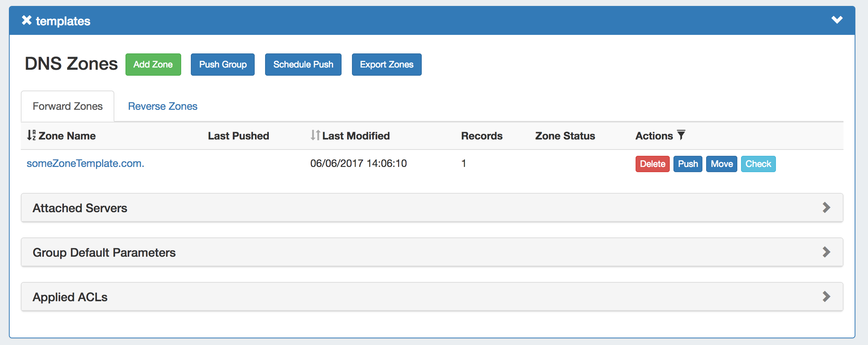868x345 pixels.
Task: Click Export Zones button
Action: point(386,65)
